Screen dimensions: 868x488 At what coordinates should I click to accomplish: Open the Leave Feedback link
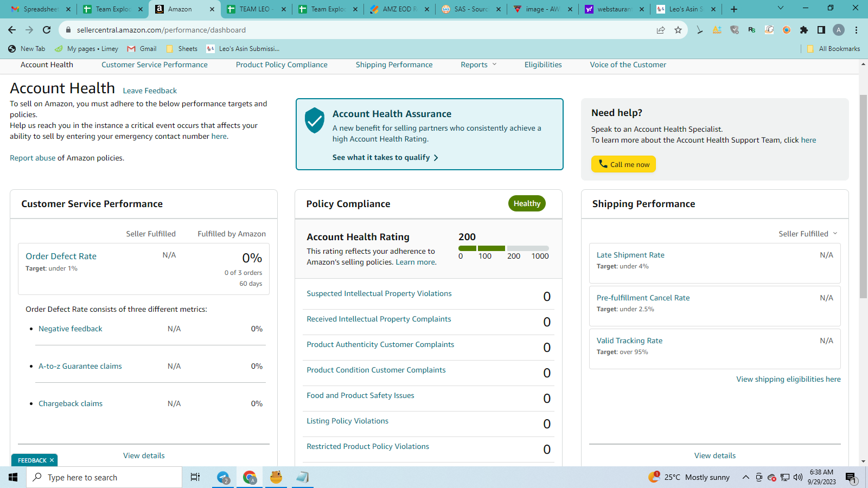[150, 91]
